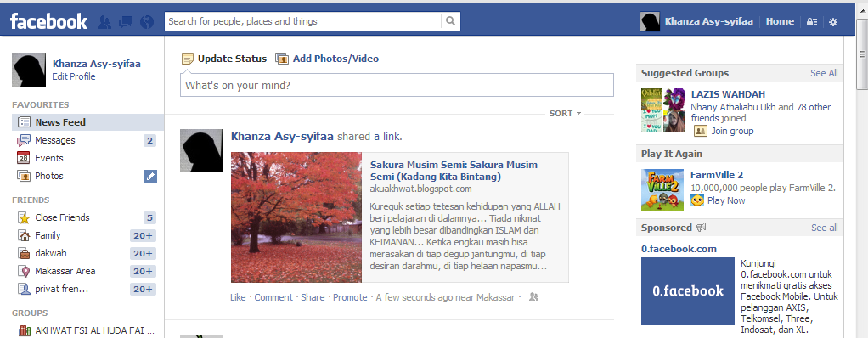The height and width of the screenshot is (338, 868).
Task: Click the Messages sidebar icon
Action: click(x=24, y=140)
